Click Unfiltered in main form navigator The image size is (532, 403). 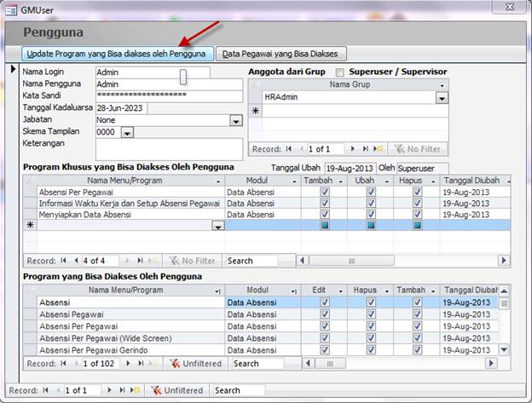click(x=177, y=390)
